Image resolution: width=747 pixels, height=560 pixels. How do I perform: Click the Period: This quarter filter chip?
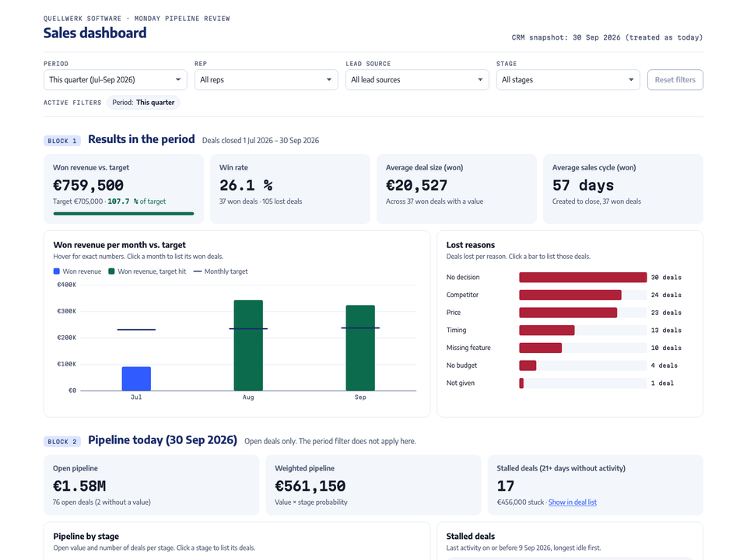pos(143,103)
